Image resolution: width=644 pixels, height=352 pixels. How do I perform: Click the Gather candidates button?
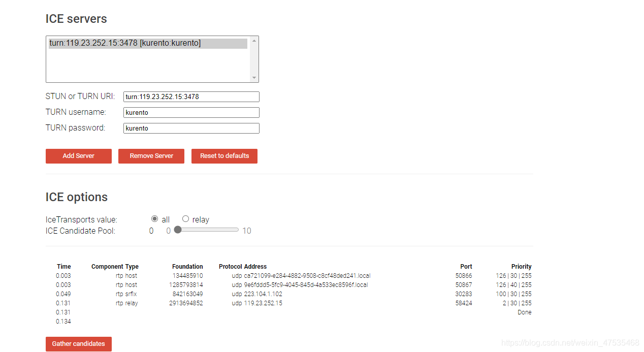[79, 344]
